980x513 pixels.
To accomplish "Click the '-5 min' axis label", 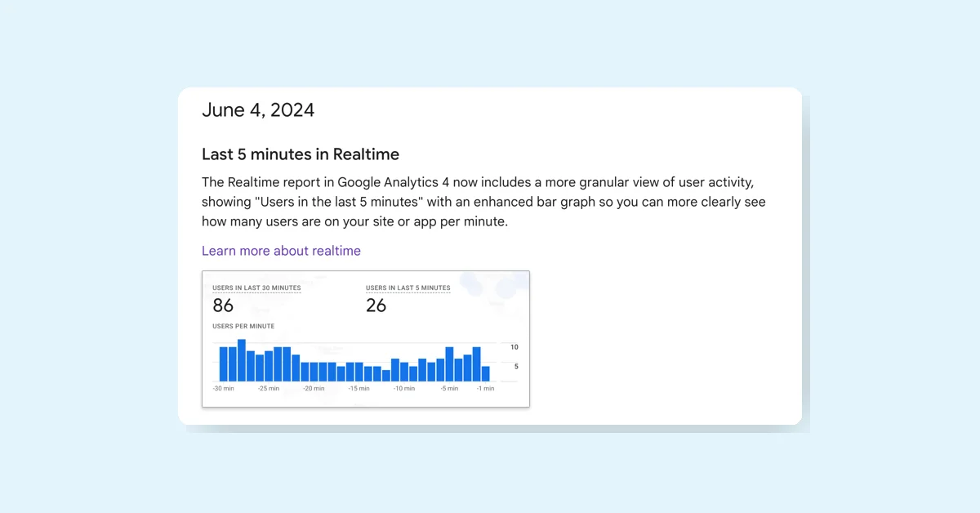I will [x=449, y=389].
